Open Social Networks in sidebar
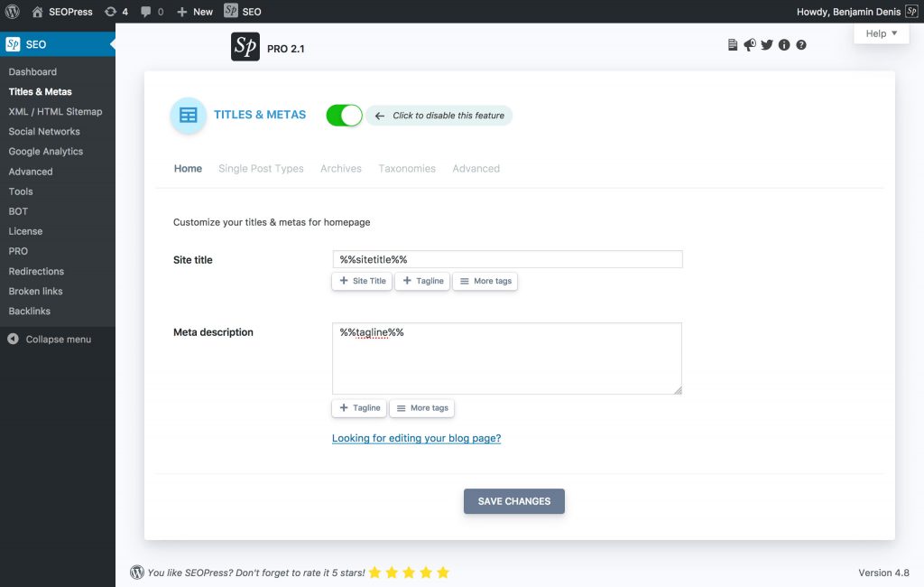 tap(43, 132)
